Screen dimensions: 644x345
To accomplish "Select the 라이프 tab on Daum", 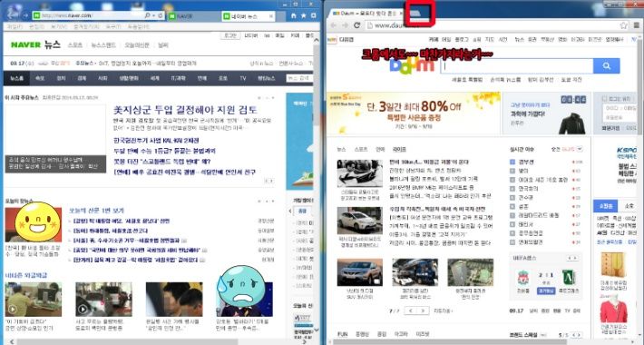I will 399,150.
